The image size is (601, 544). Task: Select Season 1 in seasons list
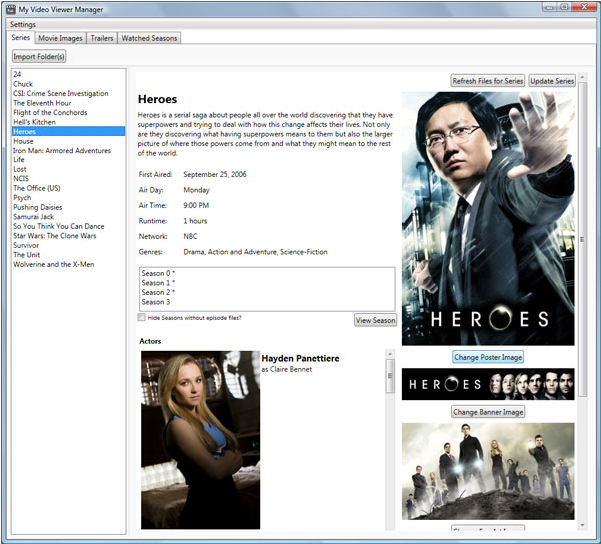(267, 283)
